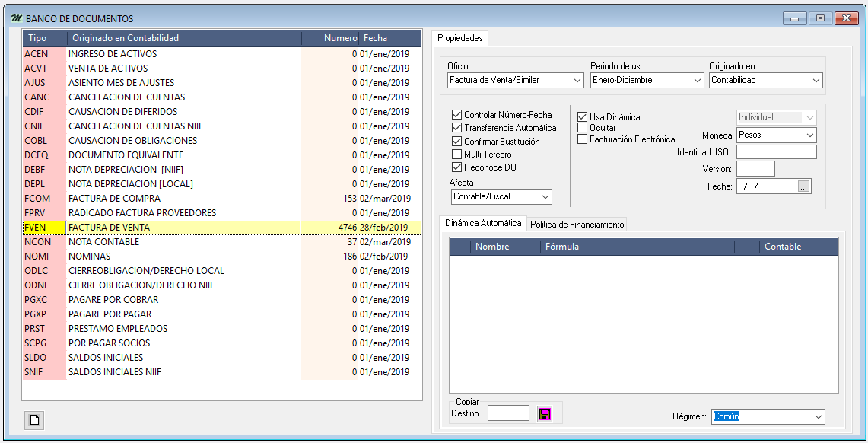Click the save disk icon beside Destino
868x443 pixels.
[x=545, y=414]
